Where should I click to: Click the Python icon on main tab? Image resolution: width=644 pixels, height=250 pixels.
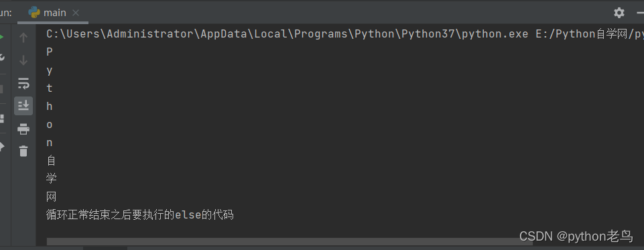[34, 13]
